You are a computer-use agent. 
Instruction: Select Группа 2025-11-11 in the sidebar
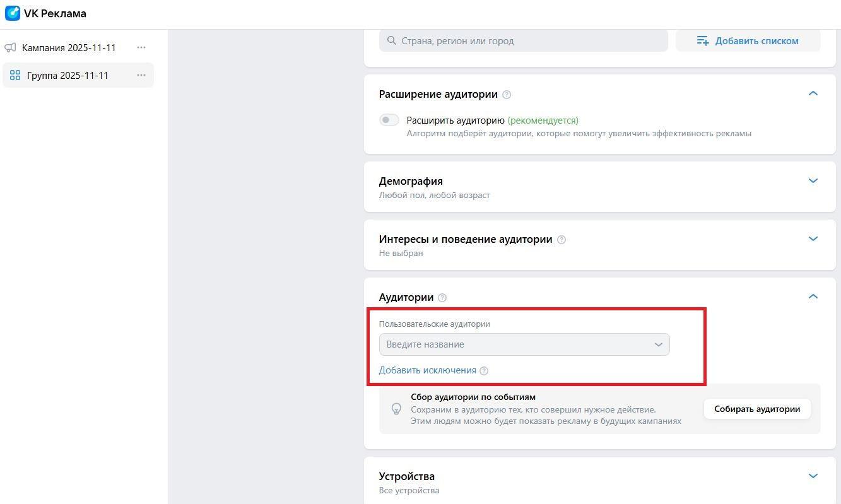coord(68,76)
